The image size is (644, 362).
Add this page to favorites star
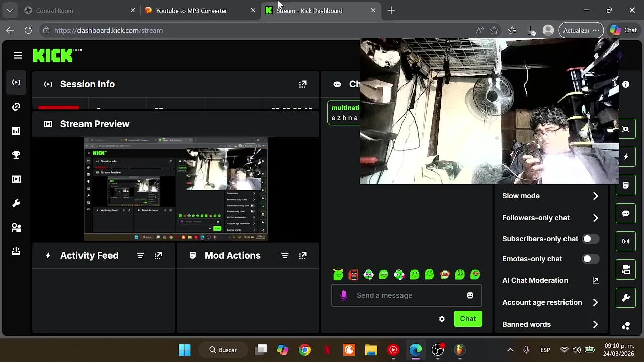click(x=494, y=30)
